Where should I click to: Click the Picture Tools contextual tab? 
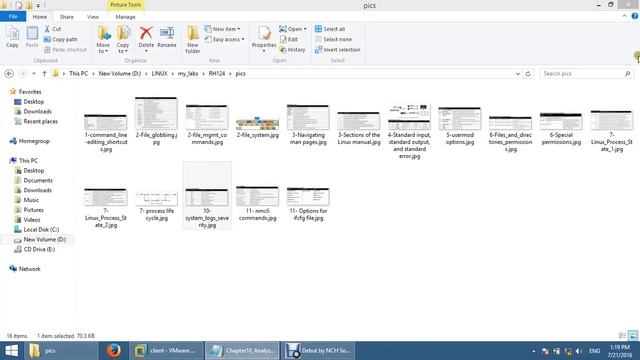coord(125,5)
